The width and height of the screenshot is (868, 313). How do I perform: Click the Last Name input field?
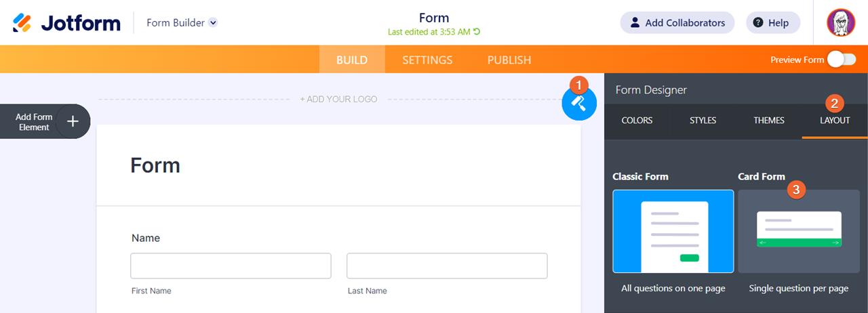tap(447, 266)
